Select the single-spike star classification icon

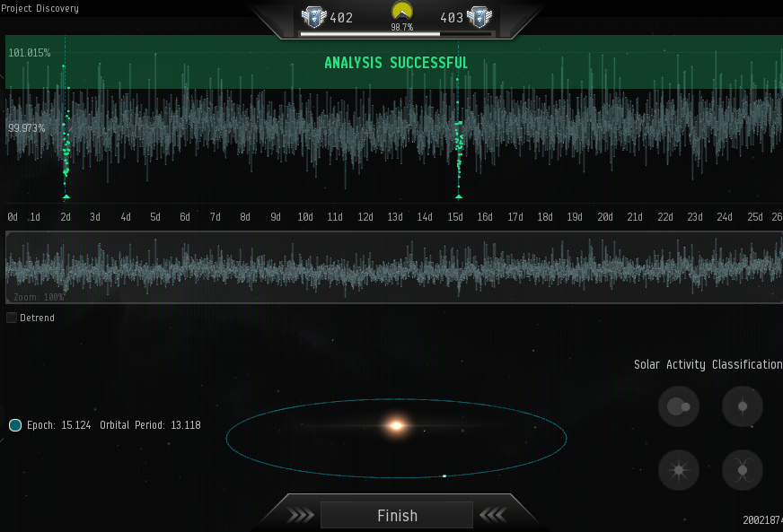pyautogui.click(x=742, y=406)
